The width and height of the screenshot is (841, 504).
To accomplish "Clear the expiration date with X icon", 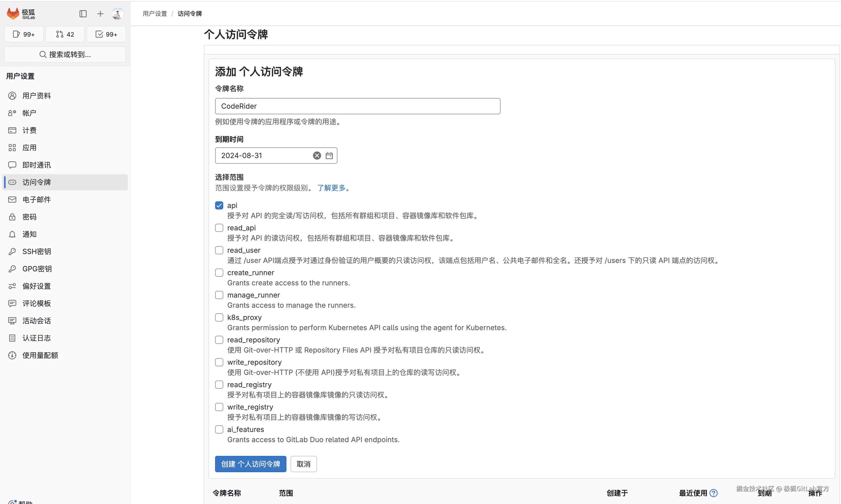I will coord(317,156).
